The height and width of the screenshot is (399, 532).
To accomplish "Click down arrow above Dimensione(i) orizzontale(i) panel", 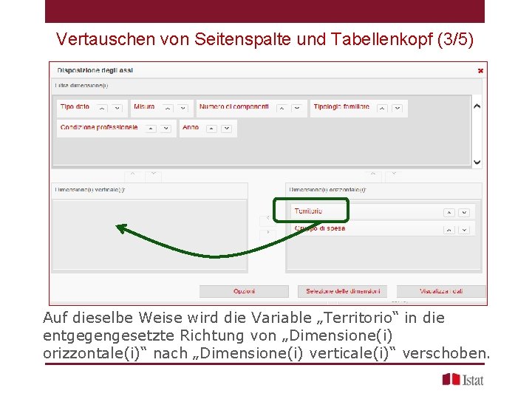I will [x=394, y=175].
